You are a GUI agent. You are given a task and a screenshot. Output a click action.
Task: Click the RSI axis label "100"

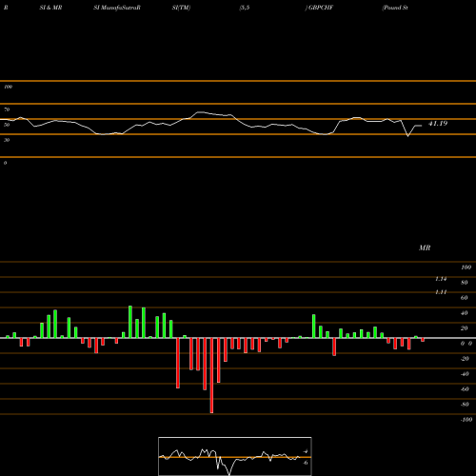(8, 87)
